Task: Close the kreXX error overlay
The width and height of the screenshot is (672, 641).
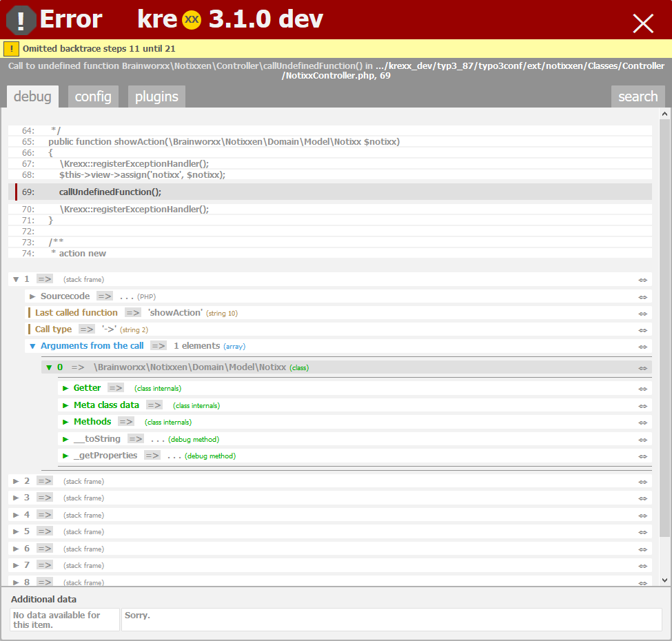Action: (643, 23)
